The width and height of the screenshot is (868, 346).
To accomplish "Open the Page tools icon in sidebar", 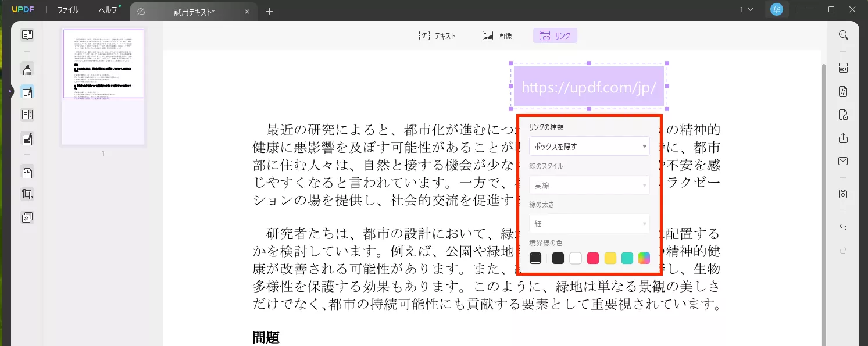I will [x=27, y=172].
